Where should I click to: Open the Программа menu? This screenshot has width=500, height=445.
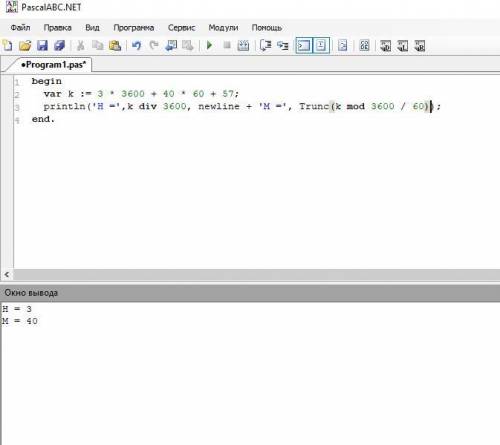click(134, 28)
